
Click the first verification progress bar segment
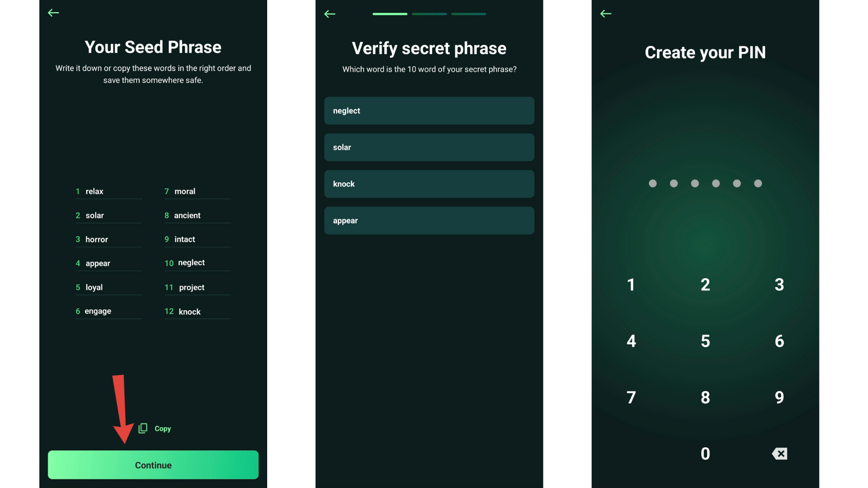click(x=390, y=14)
